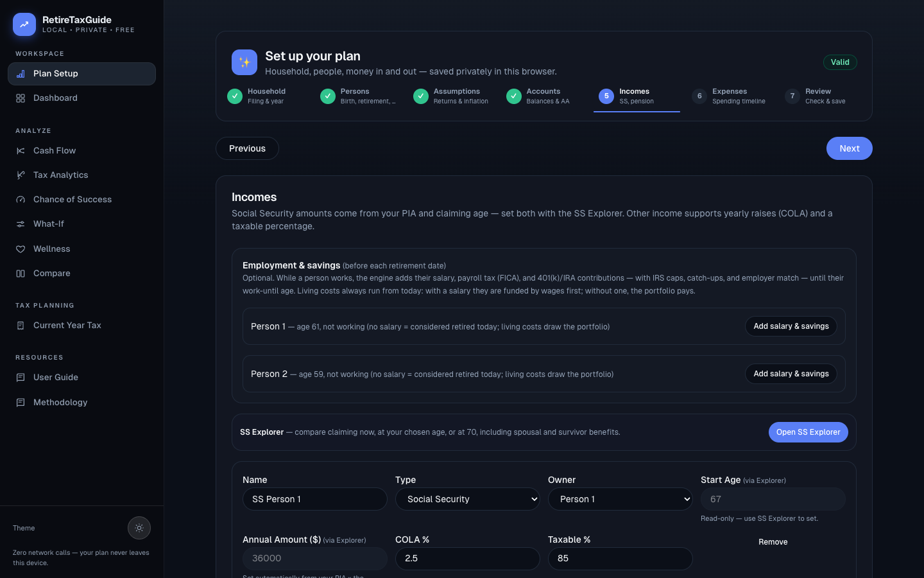Click the sparkle icon beside Set up your plan
The width and height of the screenshot is (924, 578).
click(244, 62)
